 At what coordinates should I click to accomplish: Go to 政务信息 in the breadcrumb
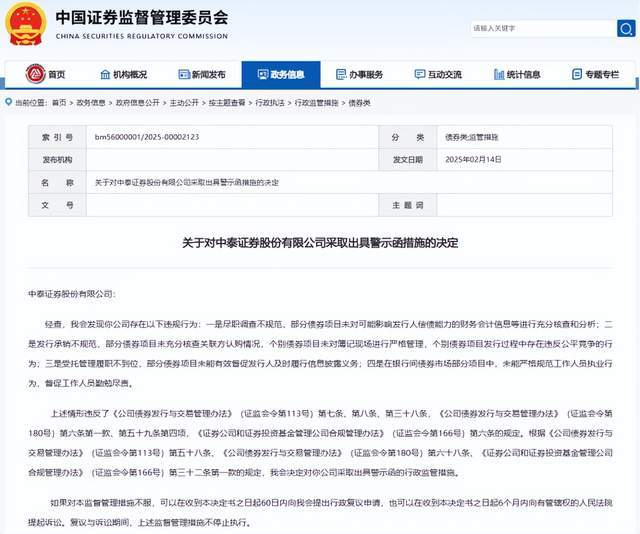pos(91,103)
